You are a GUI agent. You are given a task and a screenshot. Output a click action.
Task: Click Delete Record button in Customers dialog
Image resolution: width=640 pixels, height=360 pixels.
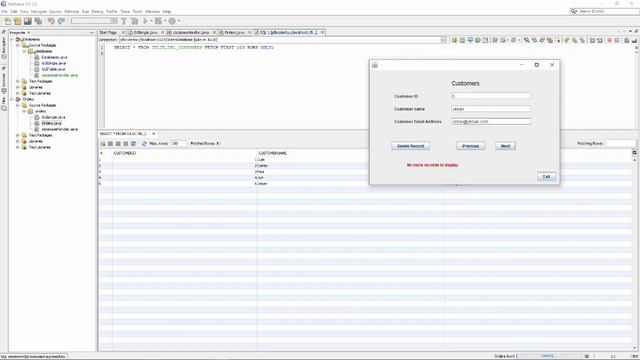point(411,146)
